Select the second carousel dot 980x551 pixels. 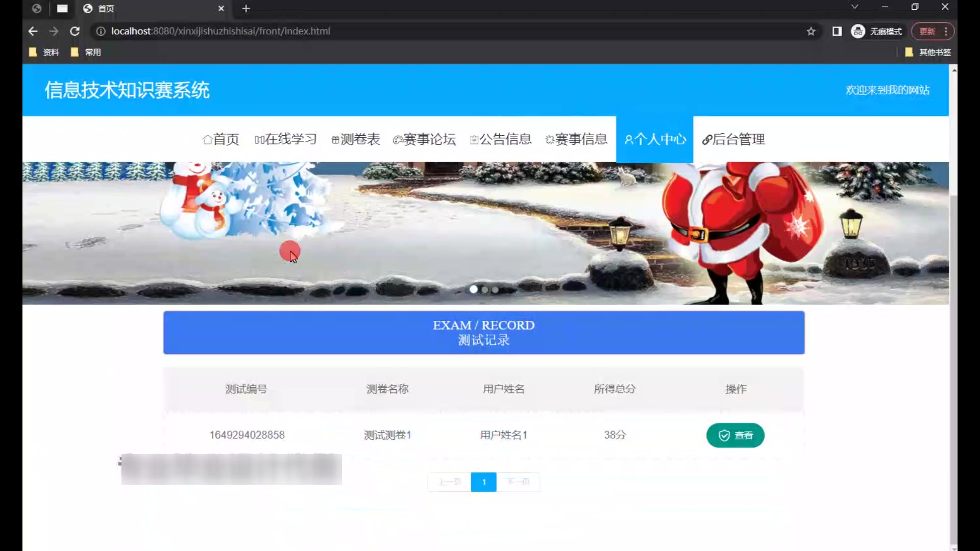(x=484, y=290)
